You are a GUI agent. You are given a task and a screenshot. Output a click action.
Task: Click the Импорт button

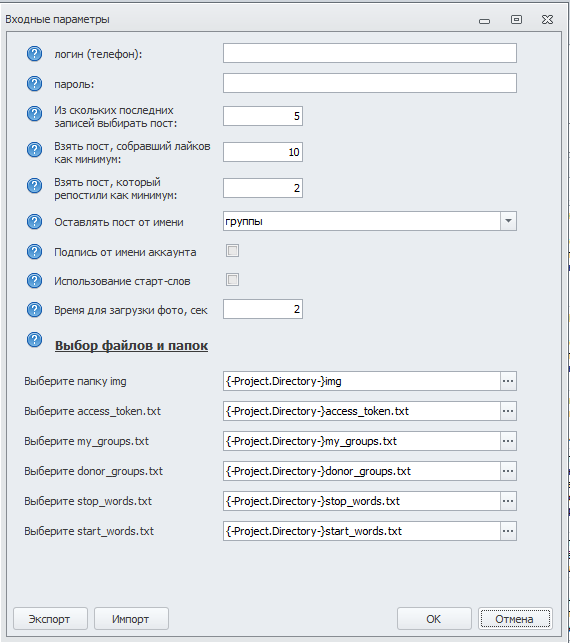click(131, 618)
